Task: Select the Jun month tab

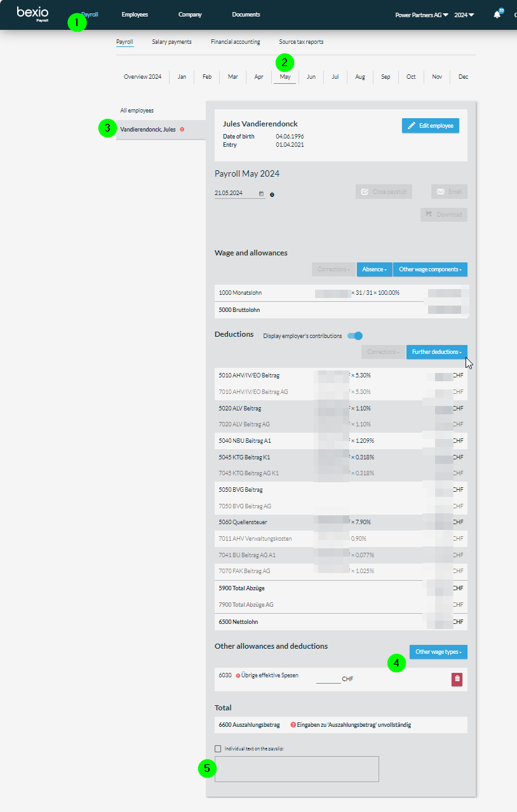Action: [x=311, y=77]
